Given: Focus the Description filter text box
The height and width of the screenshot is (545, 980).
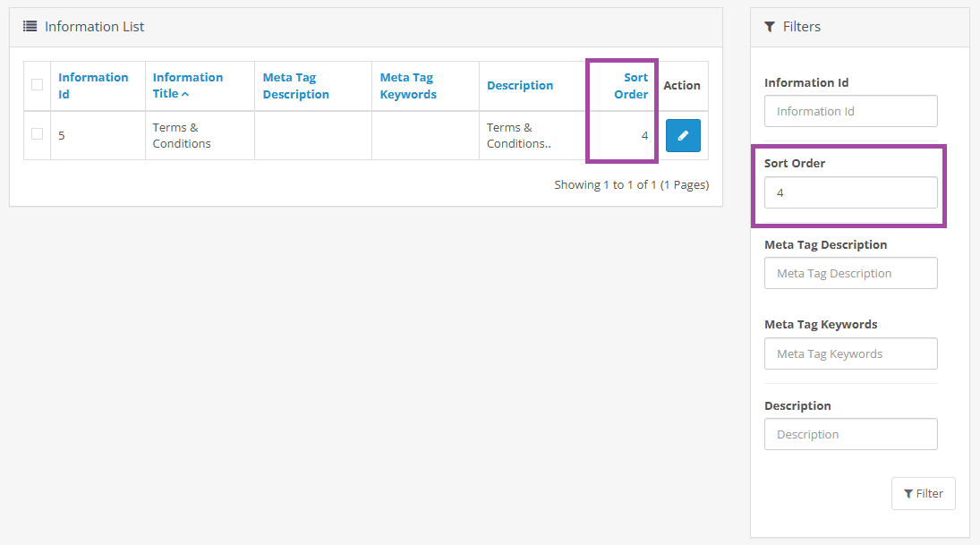Looking at the screenshot, I should (850, 434).
